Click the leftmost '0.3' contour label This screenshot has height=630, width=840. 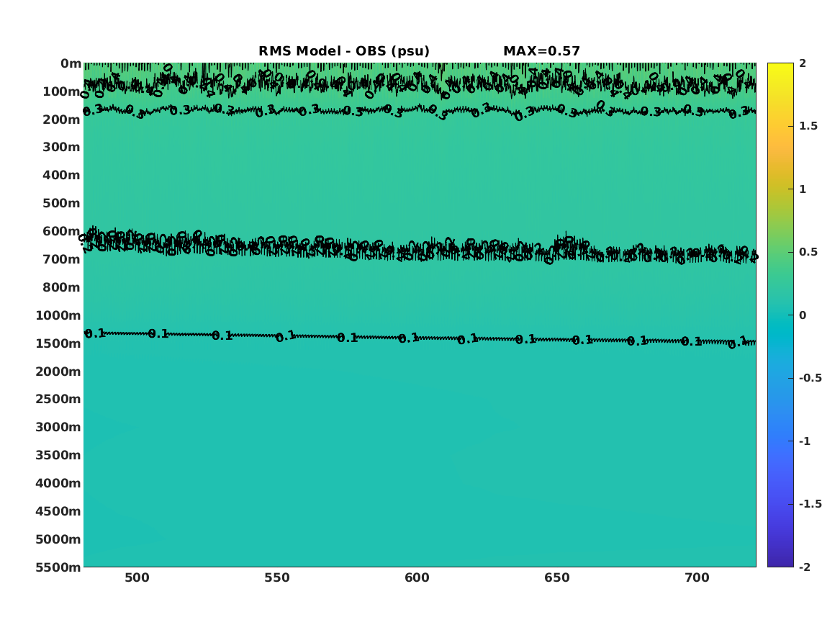click(93, 111)
